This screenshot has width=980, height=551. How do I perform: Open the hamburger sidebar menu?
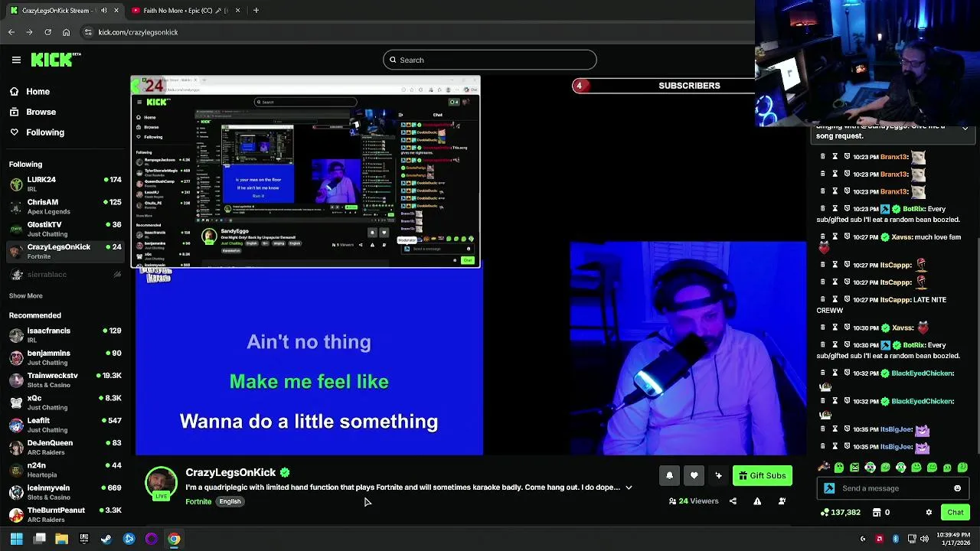pyautogui.click(x=16, y=60)
